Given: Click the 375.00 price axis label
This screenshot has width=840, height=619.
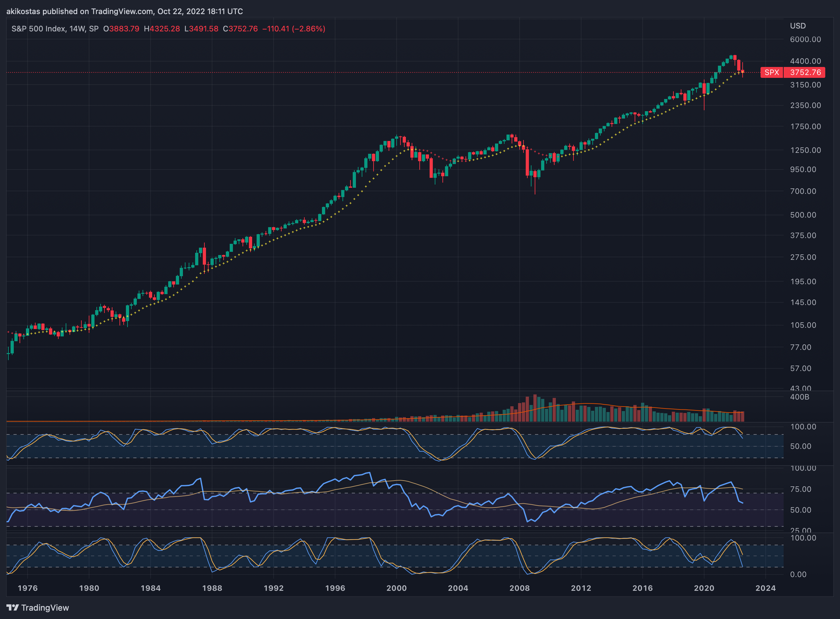Looking at the screenshot, I should [x=803, y=236].
